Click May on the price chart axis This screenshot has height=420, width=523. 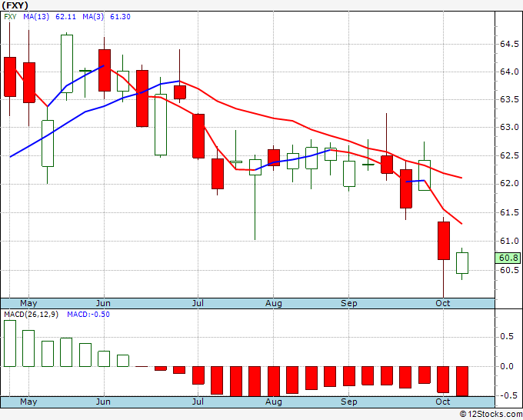pyautogui.click(x=28, y=303)
